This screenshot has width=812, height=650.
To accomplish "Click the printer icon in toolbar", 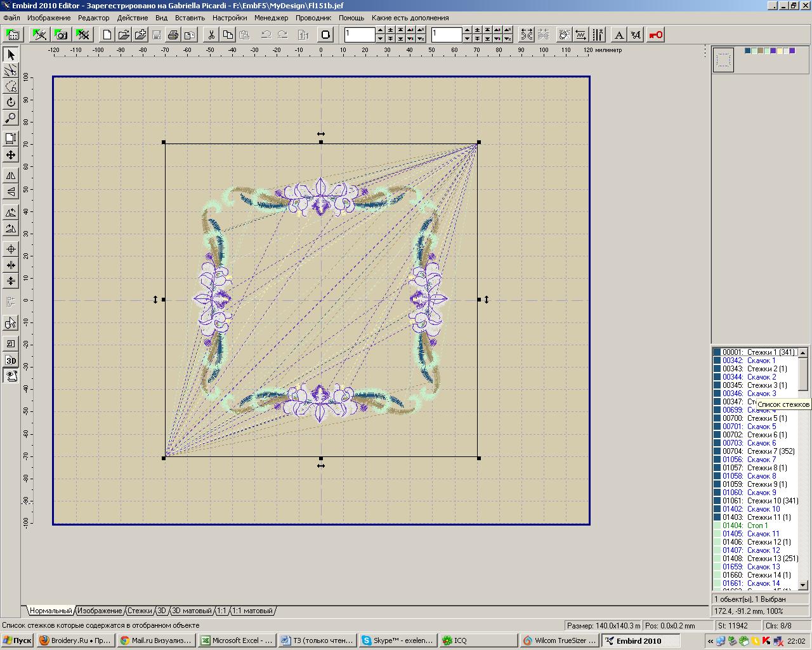I will pyautogui.click(x=173, y=35).
